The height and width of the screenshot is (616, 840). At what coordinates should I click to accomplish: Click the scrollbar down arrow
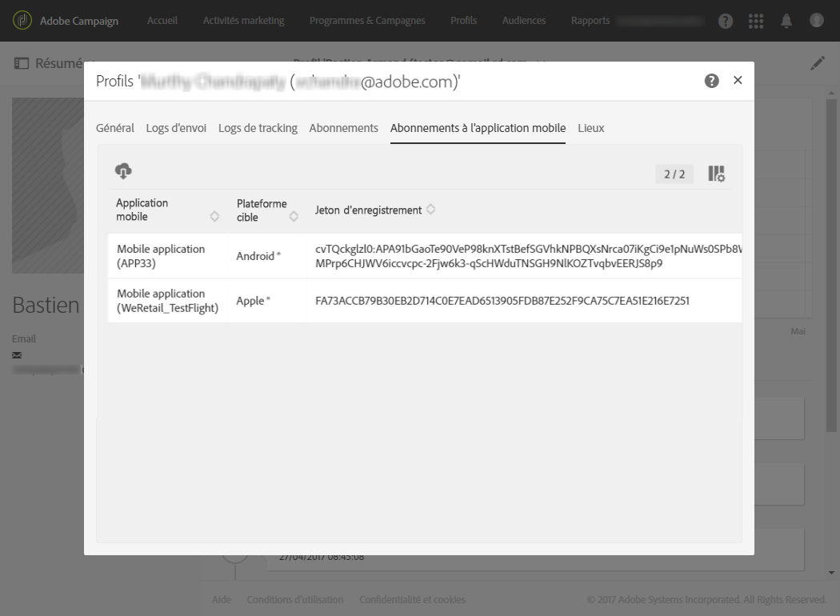[831, 573]
